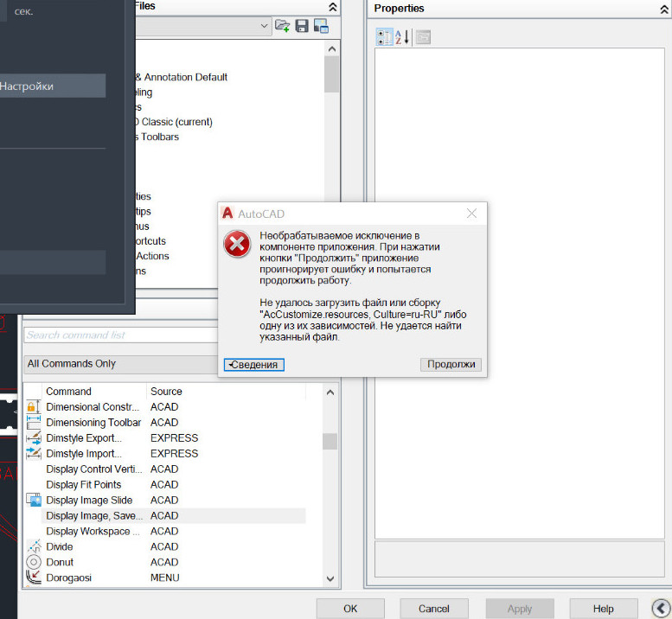Click the command list scrollbar thumb

pyautogui.click(x=330, y=441)
